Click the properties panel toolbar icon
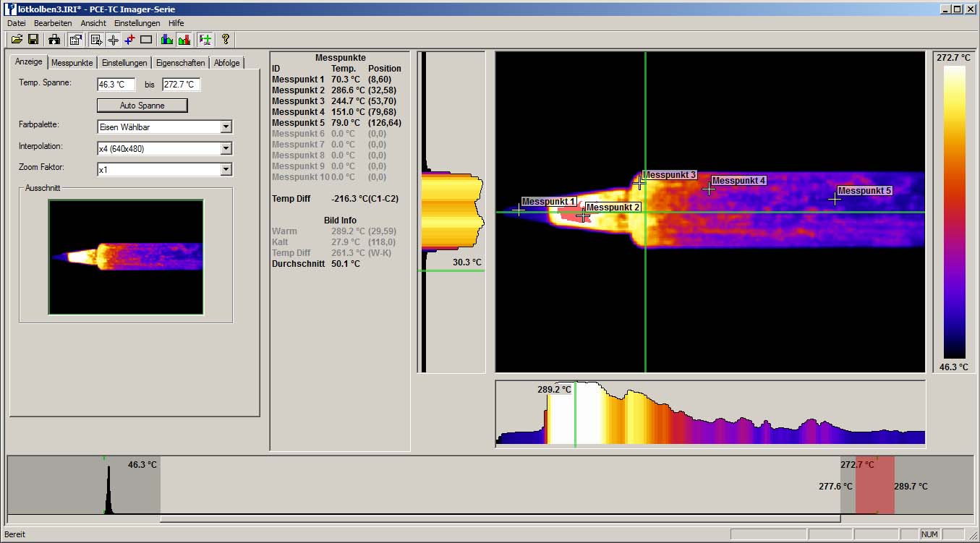The height and width of the screenshot is (543, 980). click(75, 39)
